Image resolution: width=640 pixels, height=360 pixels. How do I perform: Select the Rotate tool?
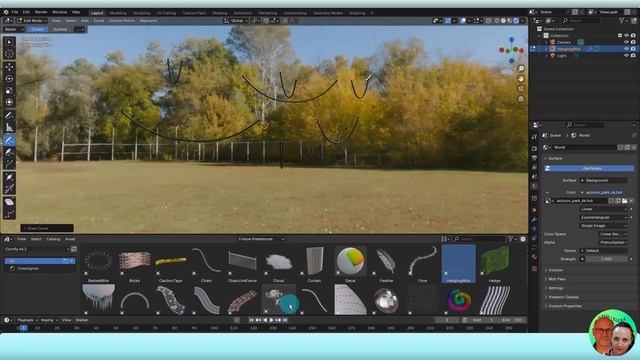(x=9, y=79)
